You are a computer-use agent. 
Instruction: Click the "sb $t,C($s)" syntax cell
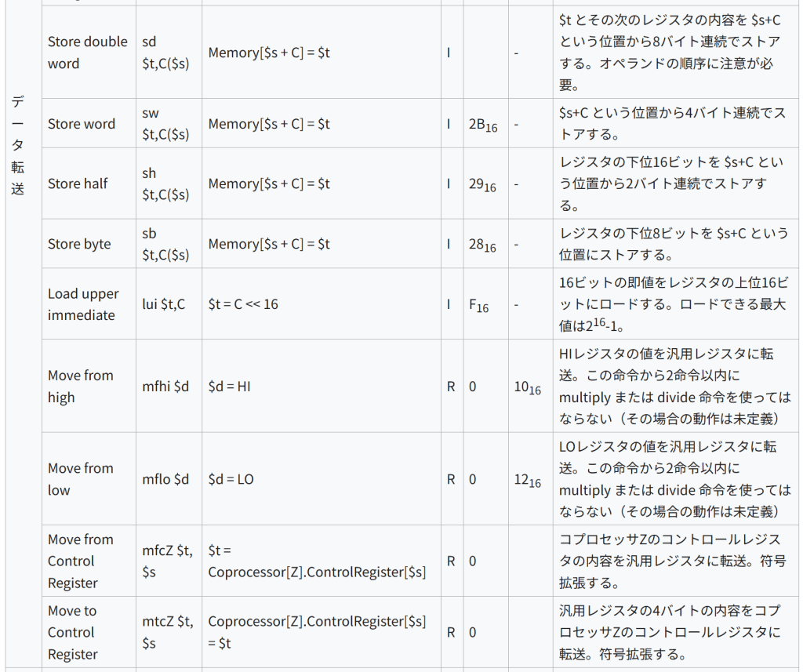(165, 244)
